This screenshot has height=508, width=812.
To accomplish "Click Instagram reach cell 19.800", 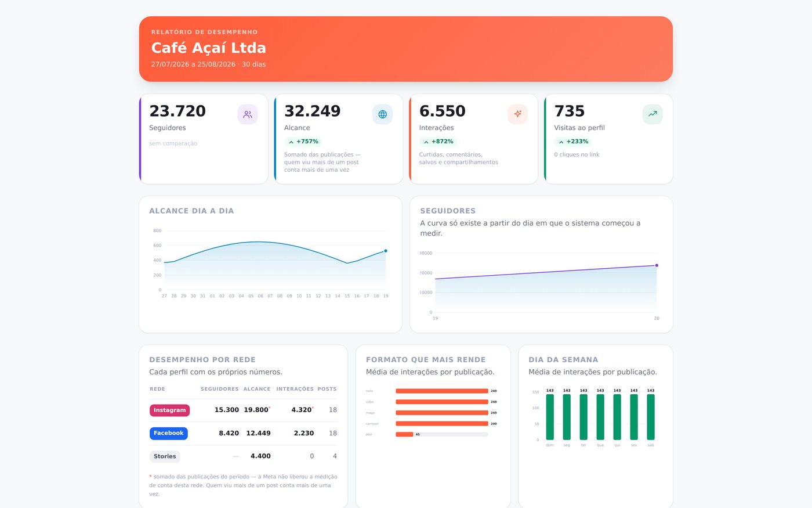I will pyautogui.click(x=256, y=410).
